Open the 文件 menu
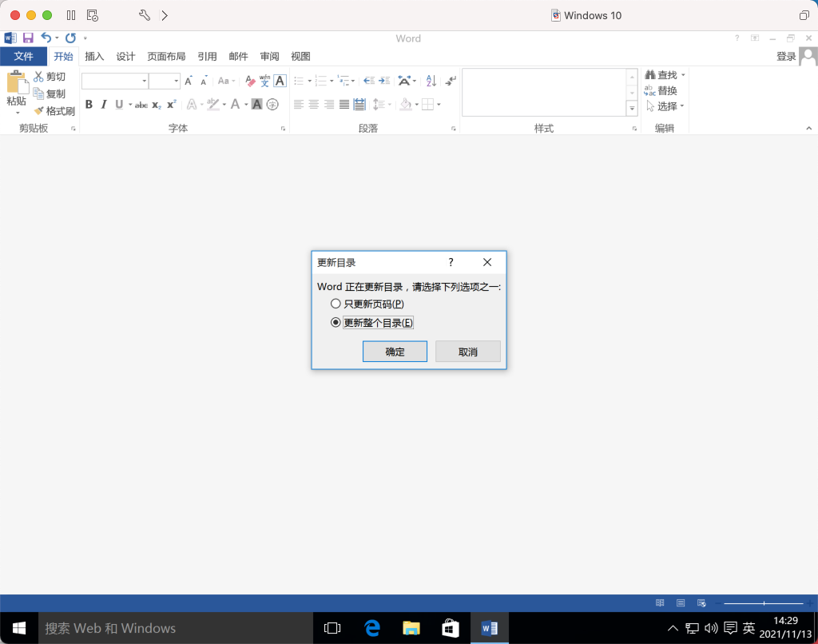The height and width of the screenshot is (644, 818). click(23, 56)
